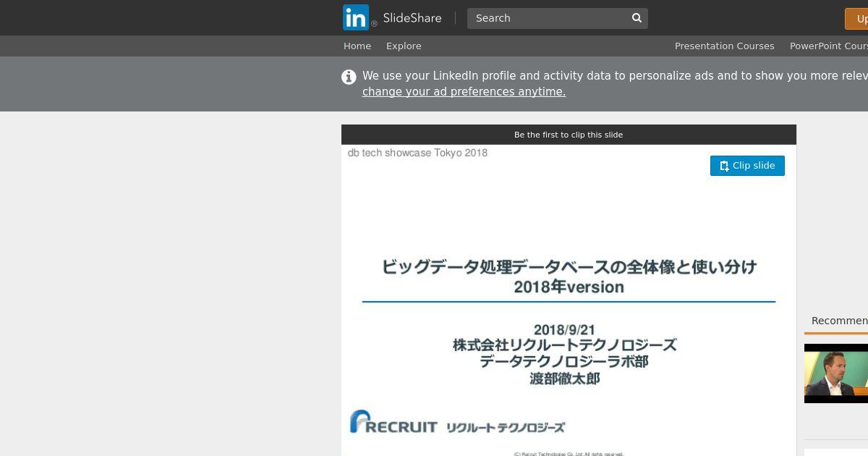
Task: Go to the Home menu item
Action: [357, 46]
